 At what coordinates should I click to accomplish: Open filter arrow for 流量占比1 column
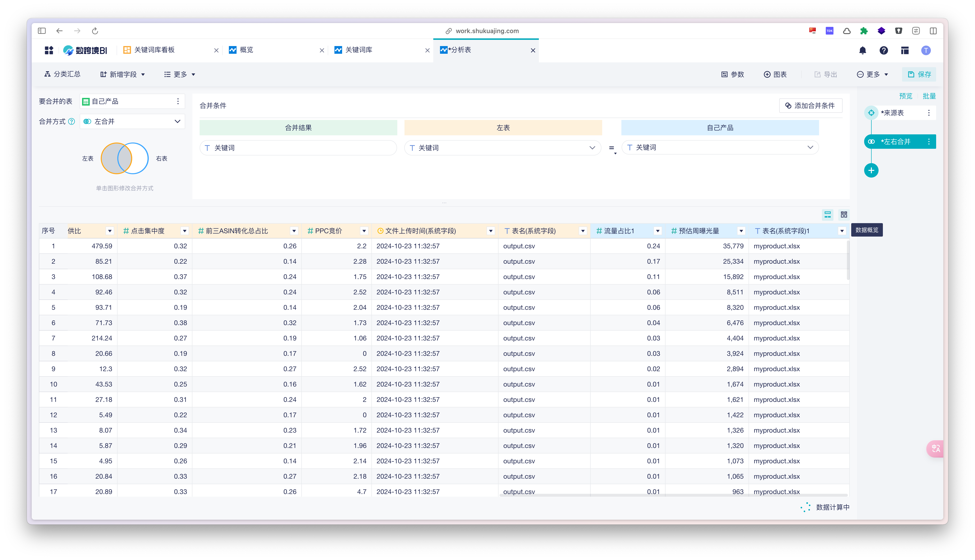(x=657, y=231)
